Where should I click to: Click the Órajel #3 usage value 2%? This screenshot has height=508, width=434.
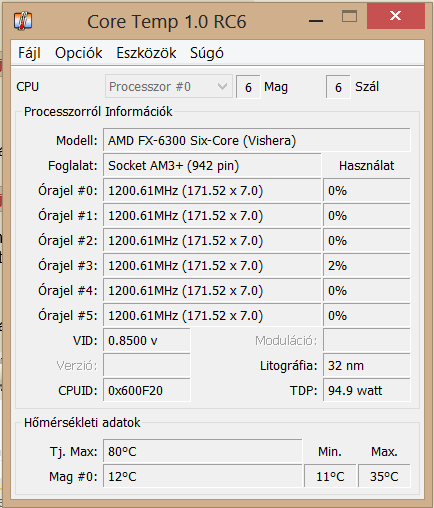click(x=367, y=265)
